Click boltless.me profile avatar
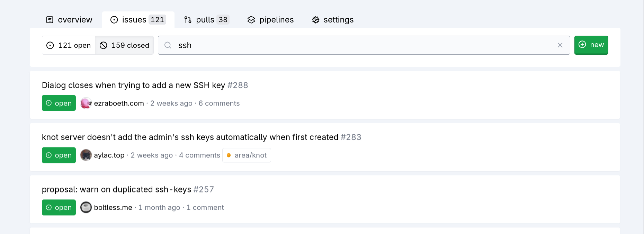The height and width of the screenshot is (234, 644). (86, 207)
